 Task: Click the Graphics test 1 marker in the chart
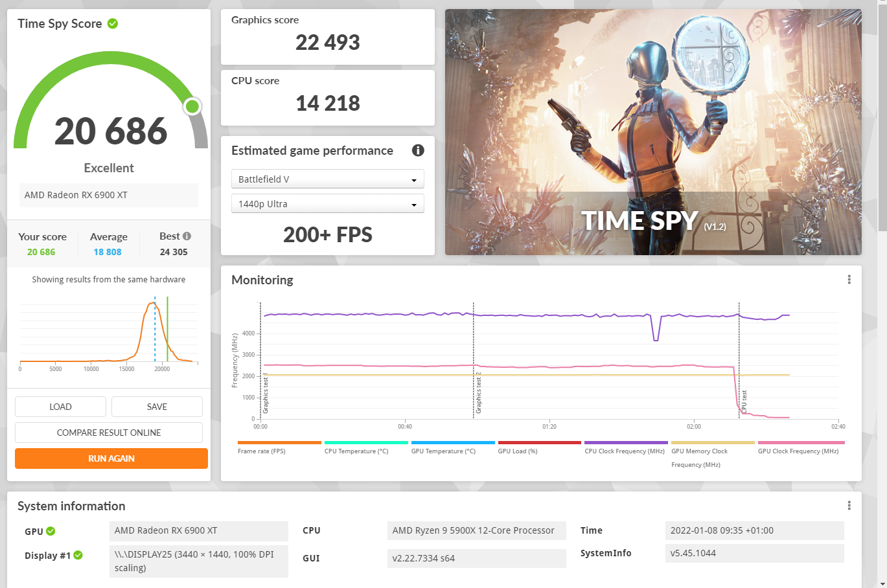click(266, 393)
